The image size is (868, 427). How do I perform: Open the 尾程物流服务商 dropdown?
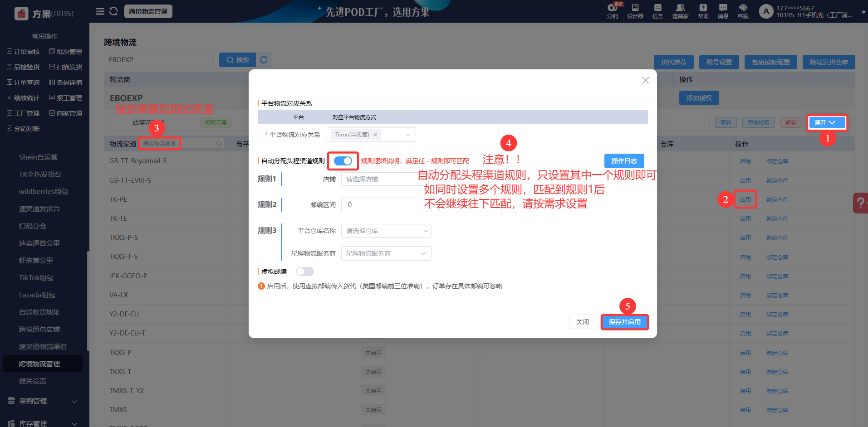click(x=386, y=253)
